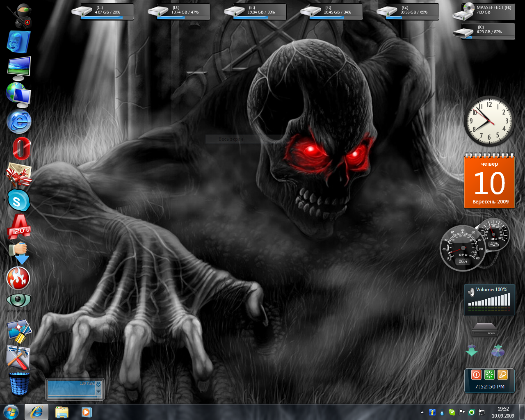Image resolution: width=525 pixels, height=420 pixels.
Task: Click the taskbar clock showing 19:52
Action: [503, 412]
